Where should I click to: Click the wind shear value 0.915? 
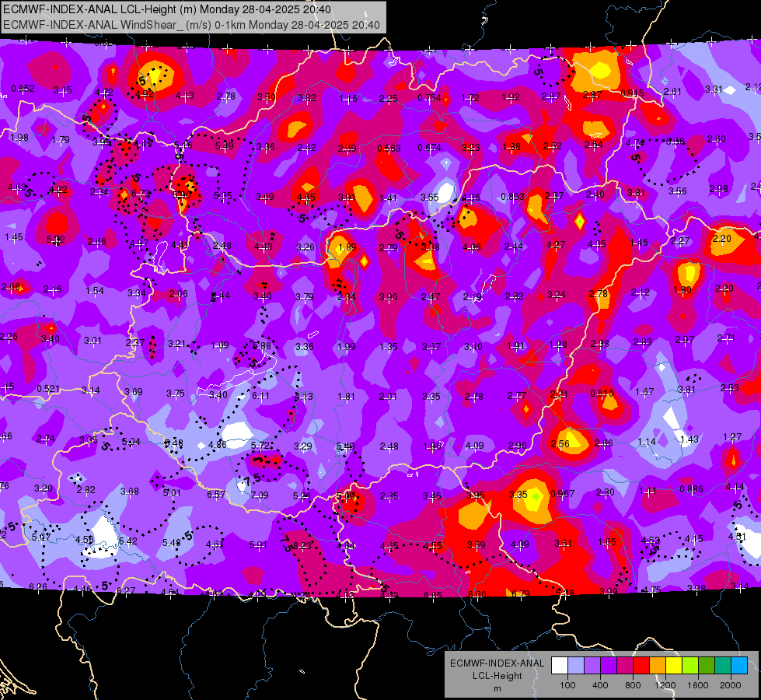point(633,93)
